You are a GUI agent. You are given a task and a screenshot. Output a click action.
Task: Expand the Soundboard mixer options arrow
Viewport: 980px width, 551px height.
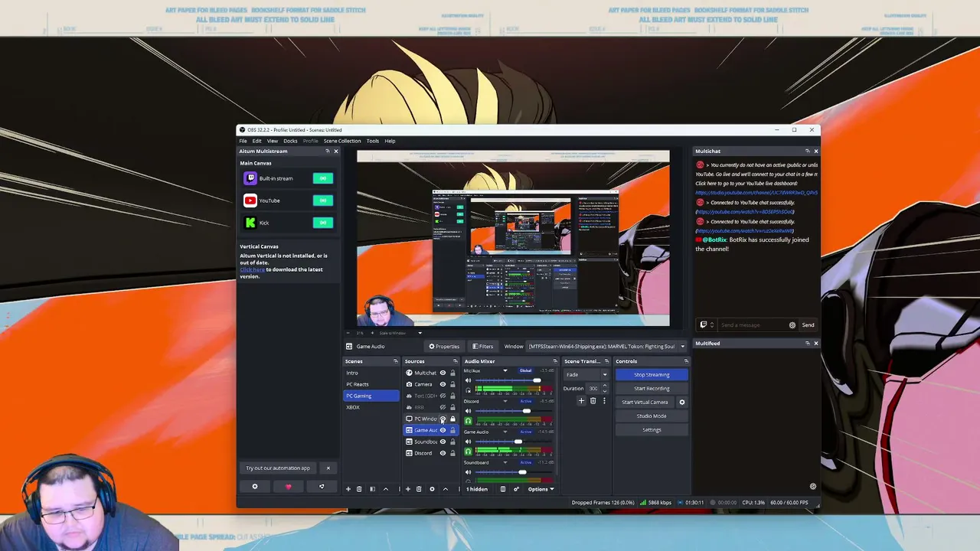click(x=505, y=463)
